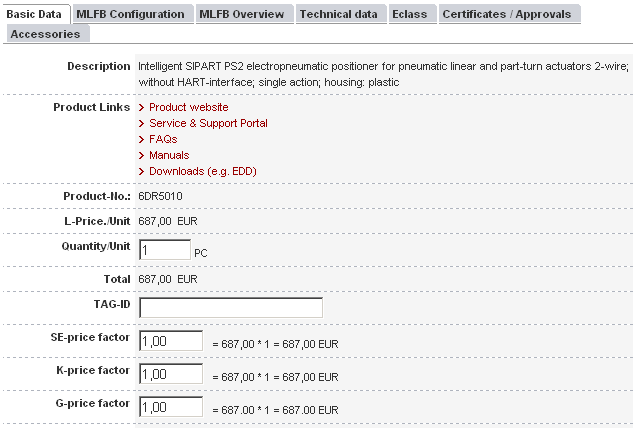Click the arrow icon before FAQs
Screen dimensions: 633x428
141,140
